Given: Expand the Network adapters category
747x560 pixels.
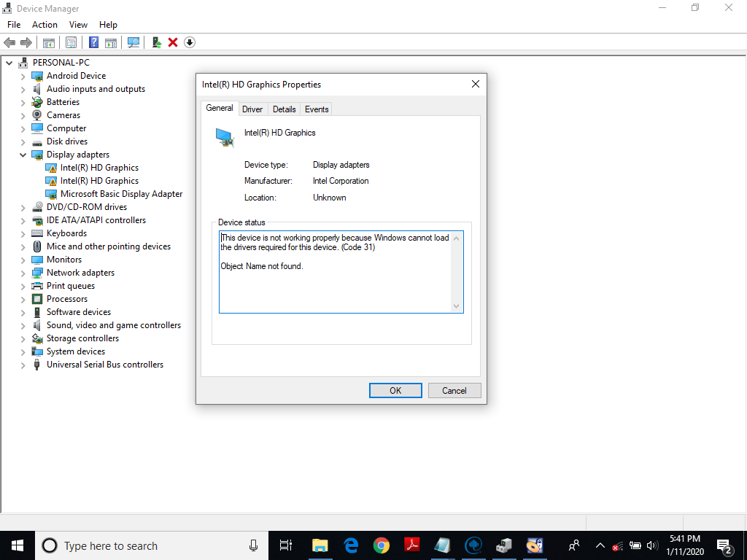Looking at the screenshot, I should (23, 273).
